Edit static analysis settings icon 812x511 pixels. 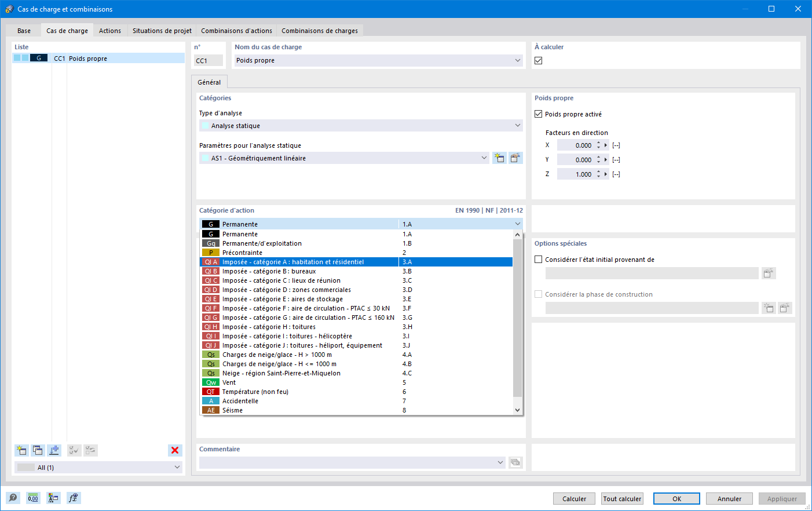[515, 158]
